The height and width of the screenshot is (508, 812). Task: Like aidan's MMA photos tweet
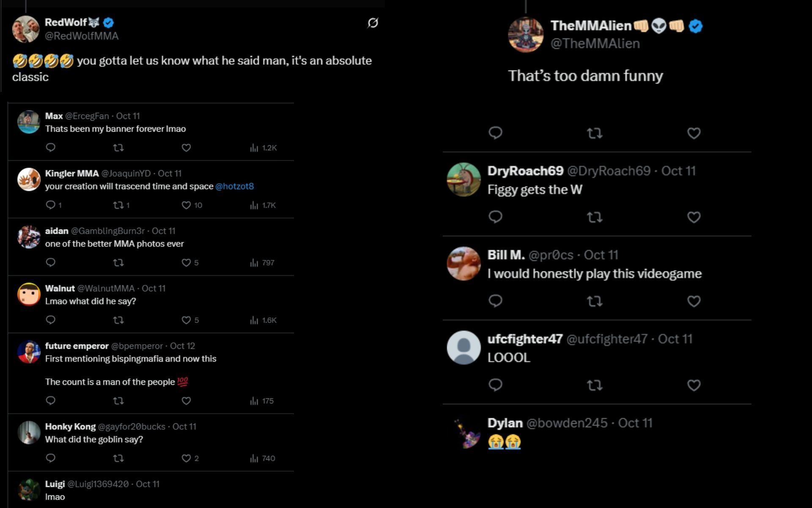pos(186,262)
